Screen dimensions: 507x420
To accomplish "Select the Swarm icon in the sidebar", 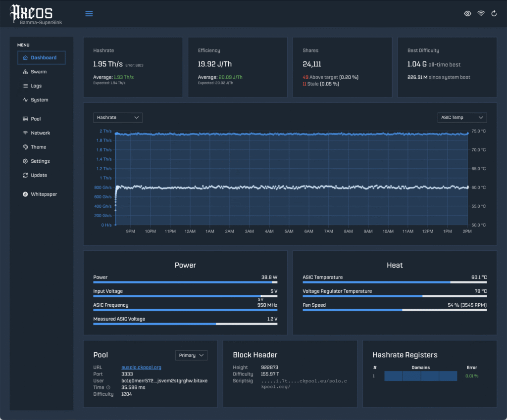I will pyautogui.click(x=26, y=72).
